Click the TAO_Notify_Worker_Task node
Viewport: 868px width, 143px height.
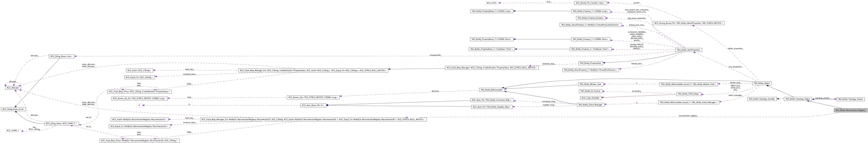590,84
